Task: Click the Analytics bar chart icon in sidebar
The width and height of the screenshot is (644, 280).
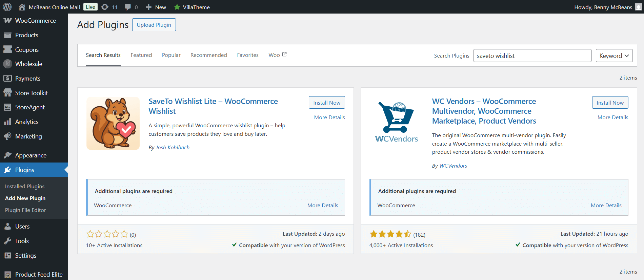Action: (7, 122)
